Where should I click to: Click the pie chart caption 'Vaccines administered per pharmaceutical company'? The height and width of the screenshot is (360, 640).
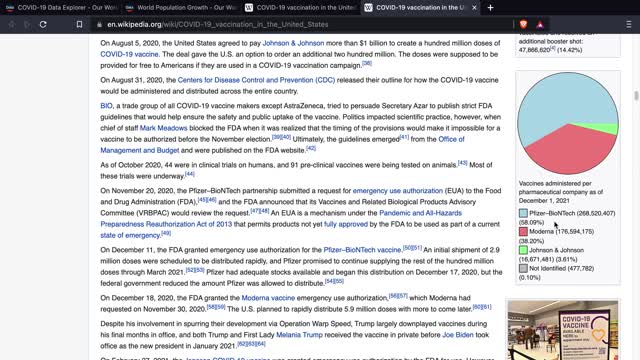(561, 192)
